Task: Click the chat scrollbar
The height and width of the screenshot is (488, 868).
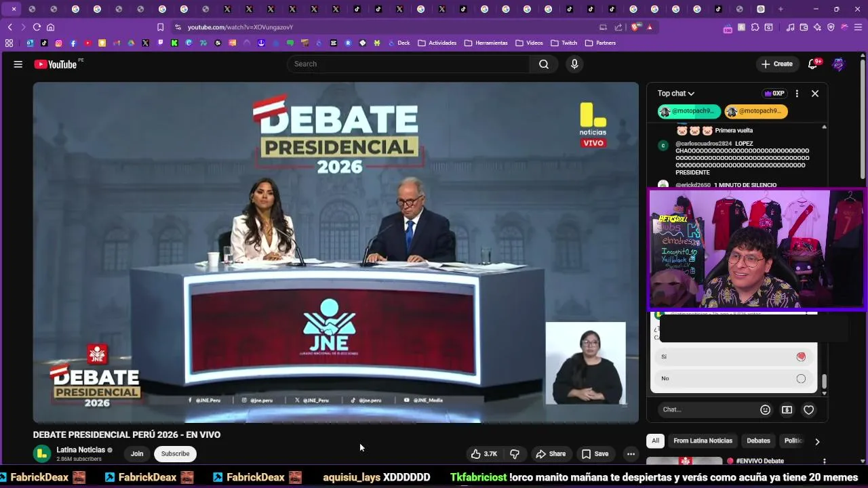Action: point(824,383)
